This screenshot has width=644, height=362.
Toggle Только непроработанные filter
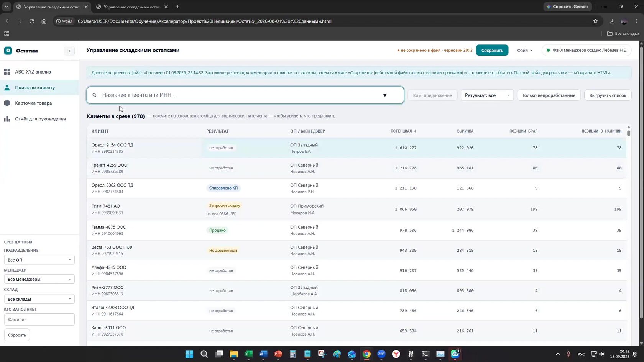click(x=549, y=95)
